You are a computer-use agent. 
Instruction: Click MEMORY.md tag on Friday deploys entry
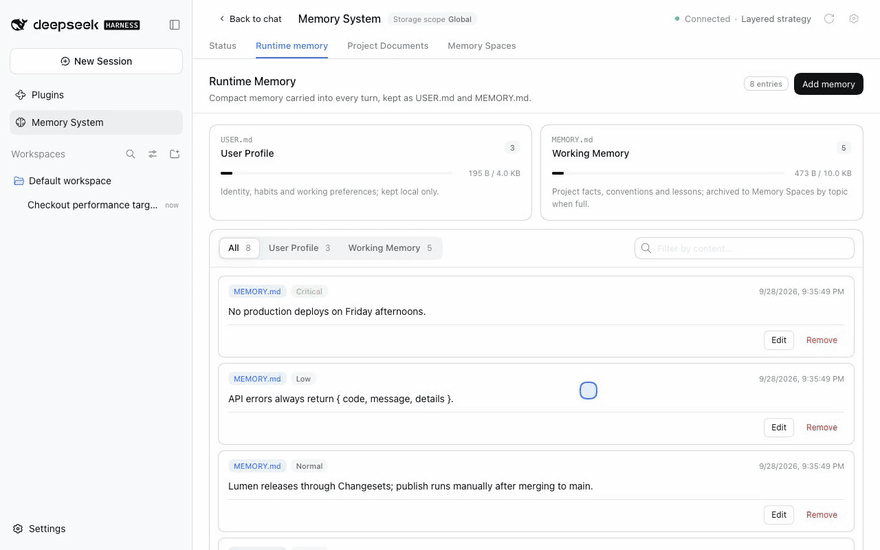click(x=257, y=292)
